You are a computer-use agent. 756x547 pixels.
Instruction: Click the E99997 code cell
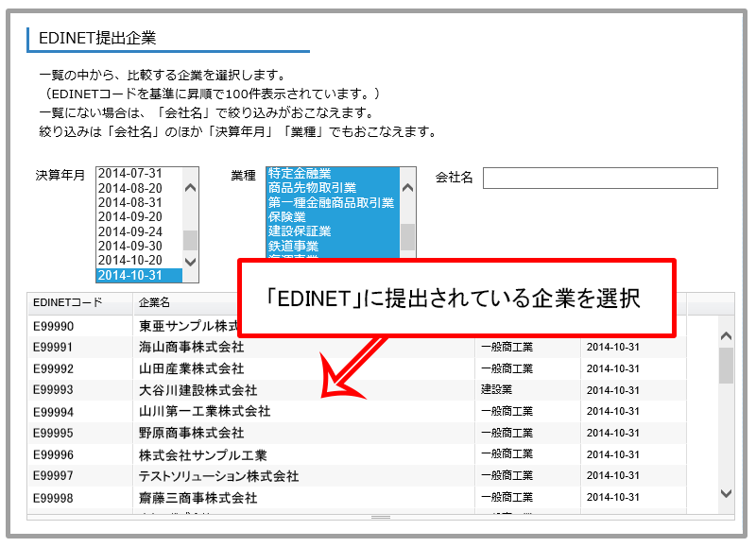point(54,476)
